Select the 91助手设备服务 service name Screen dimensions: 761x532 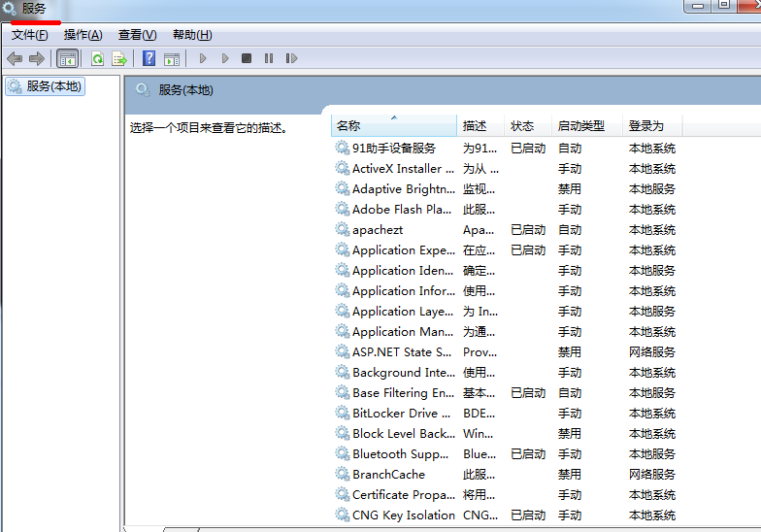[394, 148]
